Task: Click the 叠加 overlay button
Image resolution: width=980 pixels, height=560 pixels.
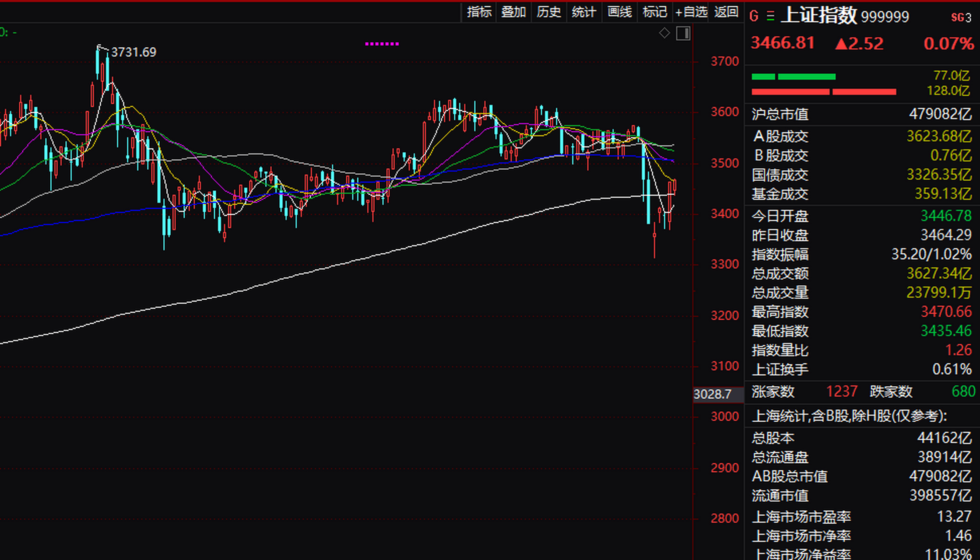Action: click(x=513, y=12)
